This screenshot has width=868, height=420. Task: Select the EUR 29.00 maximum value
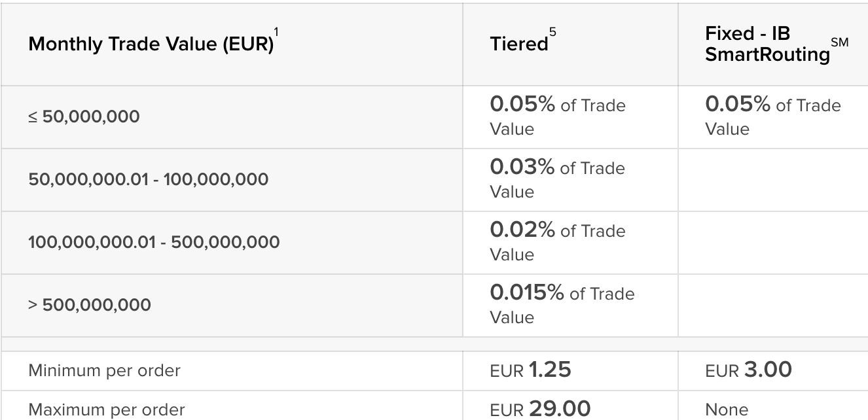point(539,410)
